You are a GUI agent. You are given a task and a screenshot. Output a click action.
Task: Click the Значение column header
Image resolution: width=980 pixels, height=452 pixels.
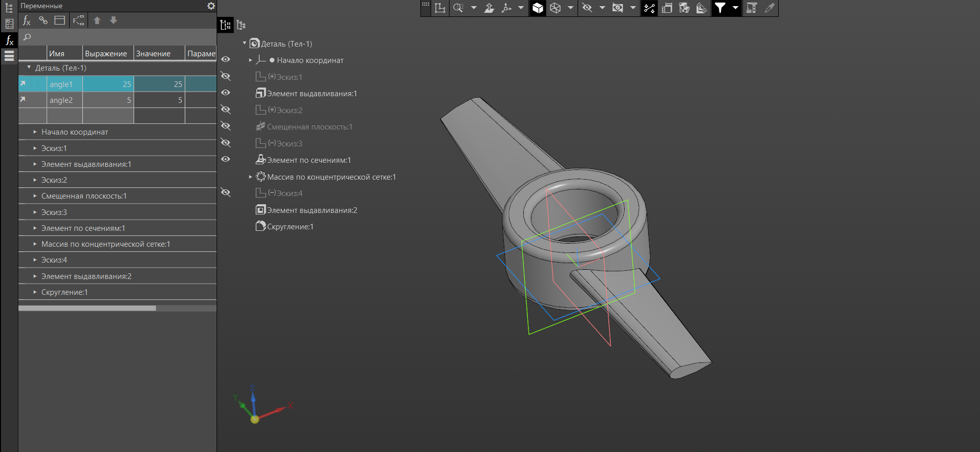(x=159, y=53)
